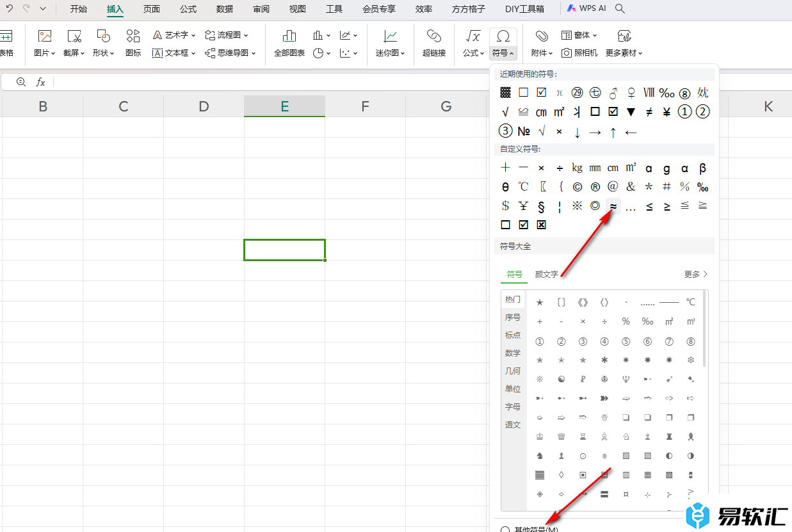792x532 pixels.
Task: Open the ribbon 公式 equation dropdown under the √x icon
Action: (473, 53)
